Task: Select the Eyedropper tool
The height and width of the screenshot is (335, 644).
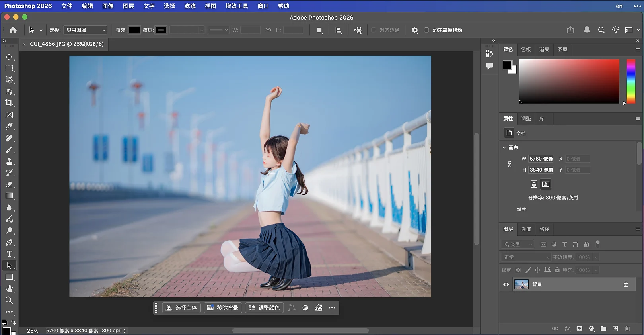Action: (x=9, y=126)
